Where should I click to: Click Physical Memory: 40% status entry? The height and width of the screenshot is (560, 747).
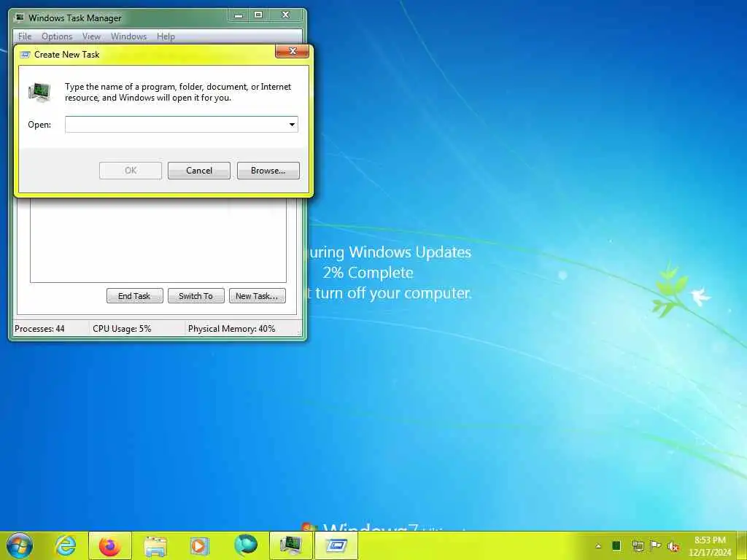click(231, 329)
